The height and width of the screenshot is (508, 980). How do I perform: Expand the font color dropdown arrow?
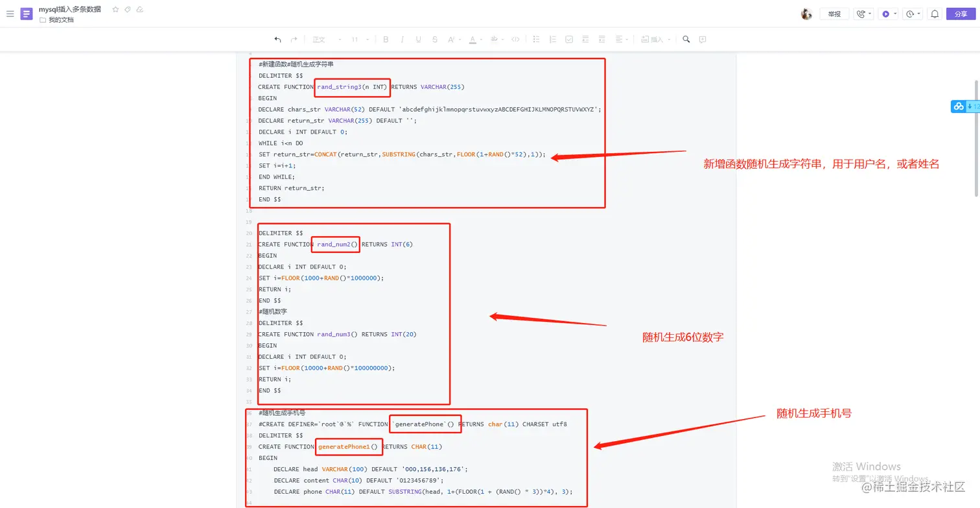tap(482, 40)
